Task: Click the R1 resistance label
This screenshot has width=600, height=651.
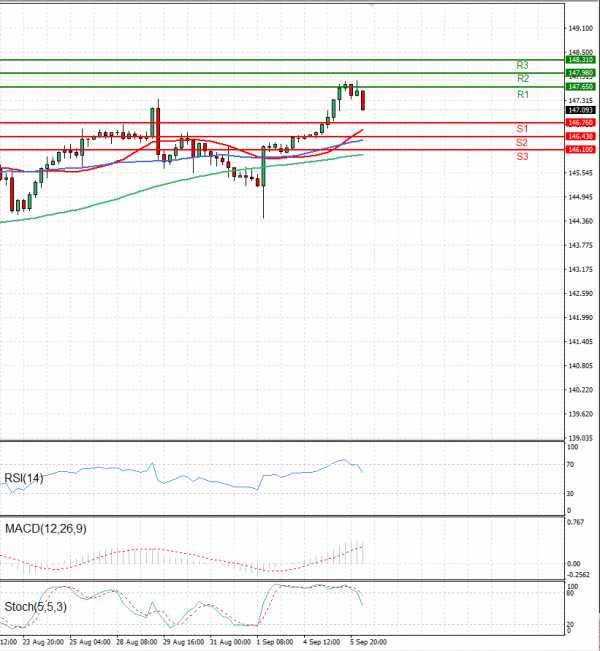Action: coord(523,94)
